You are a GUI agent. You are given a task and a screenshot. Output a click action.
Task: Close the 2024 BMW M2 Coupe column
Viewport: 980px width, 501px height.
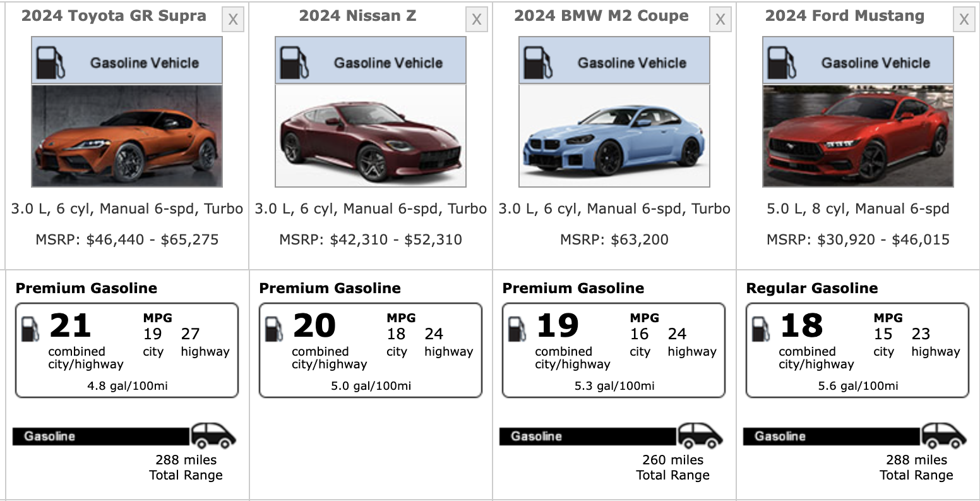[720, 20]
